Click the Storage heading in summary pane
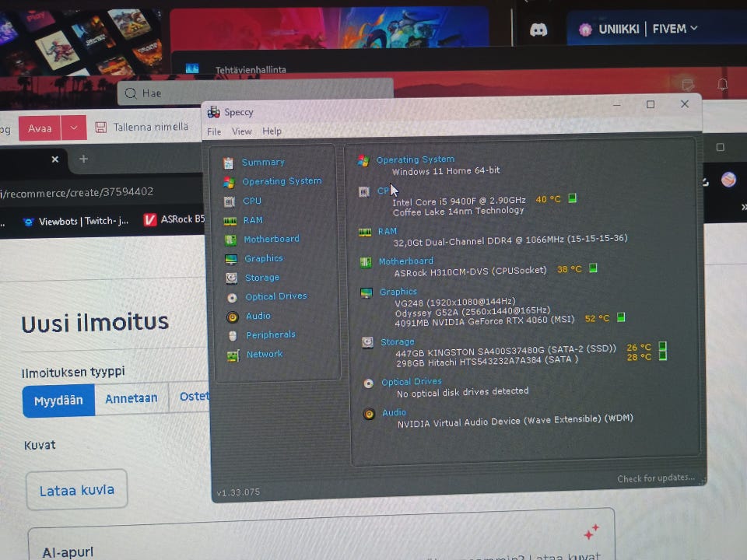The height and width of the screenshot is (560, 747). click(398, 342)
